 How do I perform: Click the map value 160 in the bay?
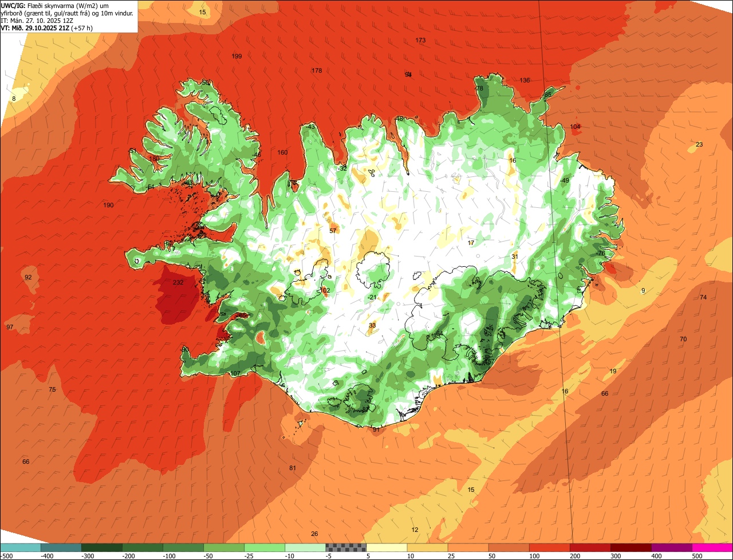pos(282,152)
